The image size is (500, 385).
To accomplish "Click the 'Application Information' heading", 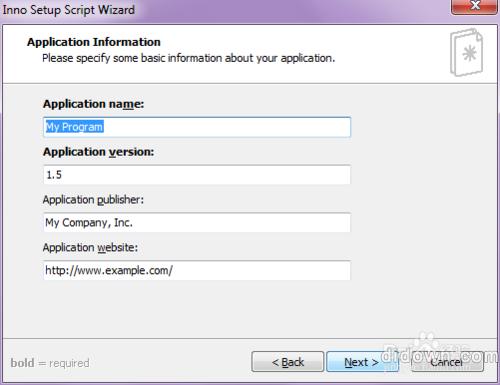I will point(94,42).
